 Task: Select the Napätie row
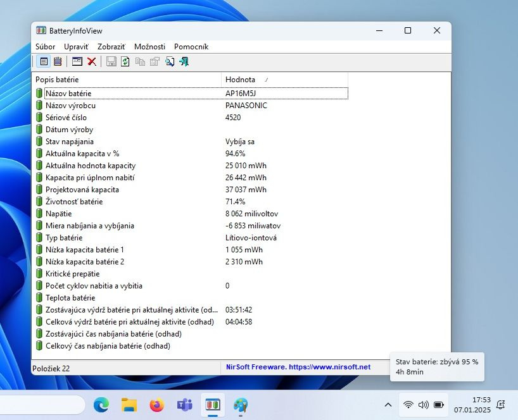(191, 213)
